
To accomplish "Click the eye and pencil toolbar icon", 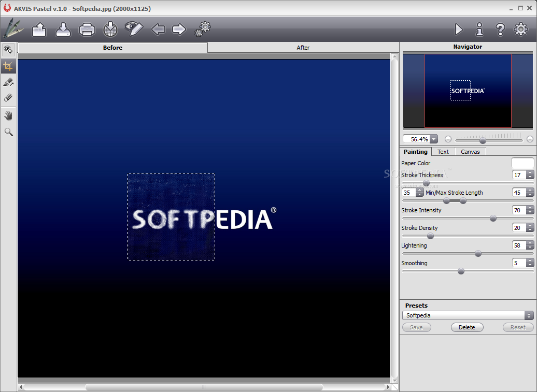I will 134,28.
